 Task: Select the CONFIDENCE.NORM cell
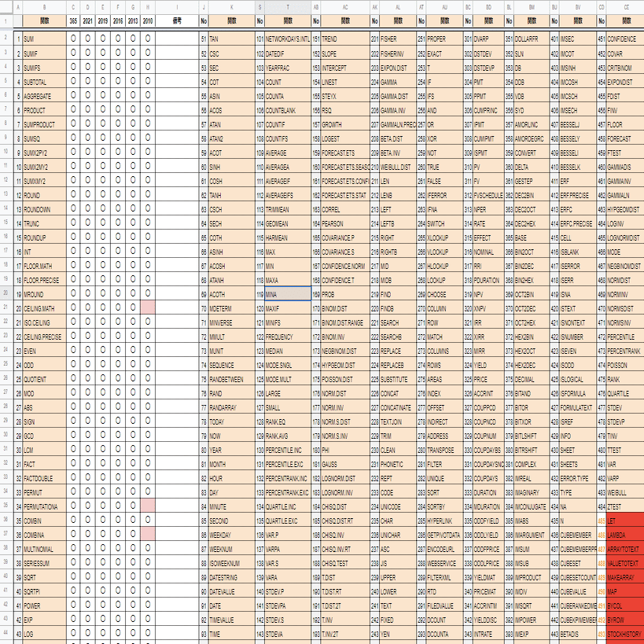click(345, 266)
